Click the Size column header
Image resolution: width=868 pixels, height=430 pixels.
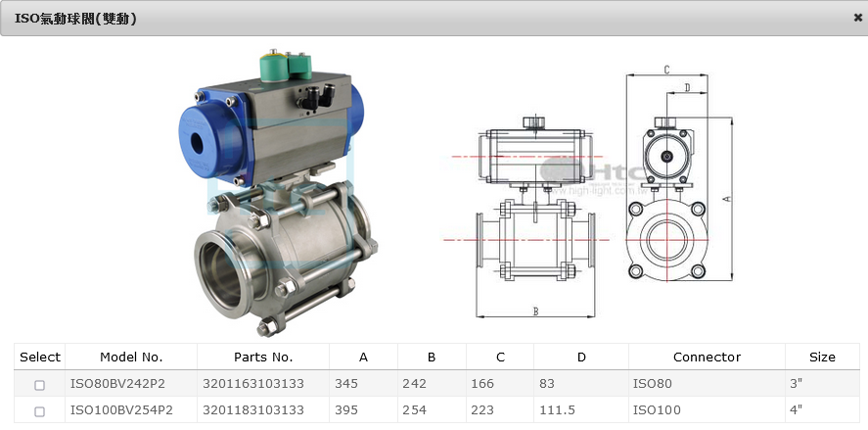click(x=822, y=358)
